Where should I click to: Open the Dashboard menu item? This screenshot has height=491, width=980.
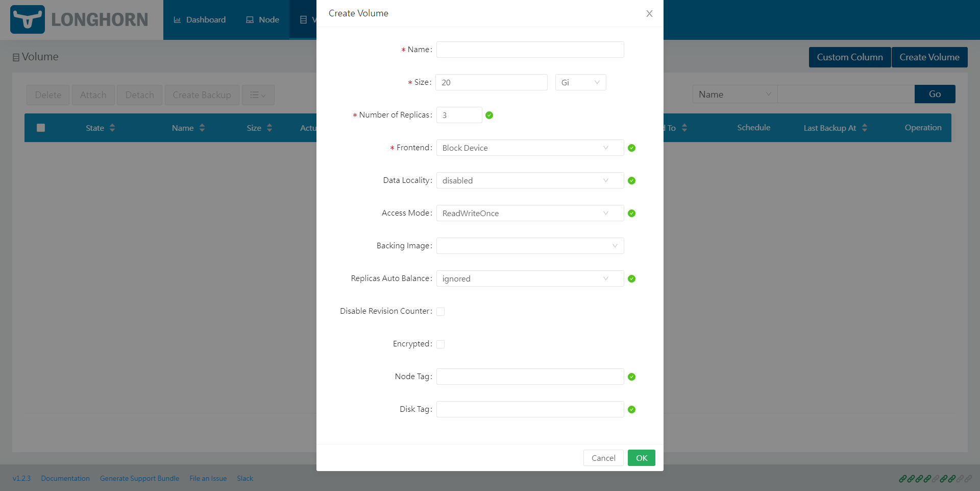pos(200,20)
